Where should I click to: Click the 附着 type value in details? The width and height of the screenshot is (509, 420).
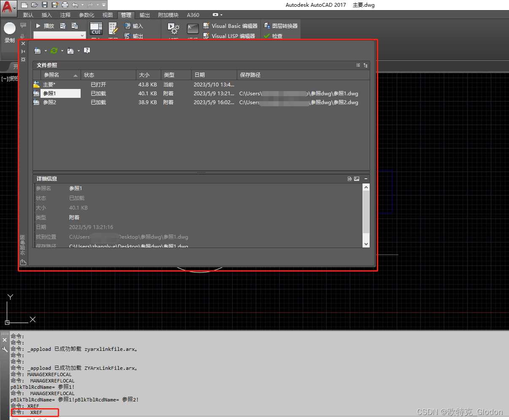pyautogui.click(x=74, y=217)
